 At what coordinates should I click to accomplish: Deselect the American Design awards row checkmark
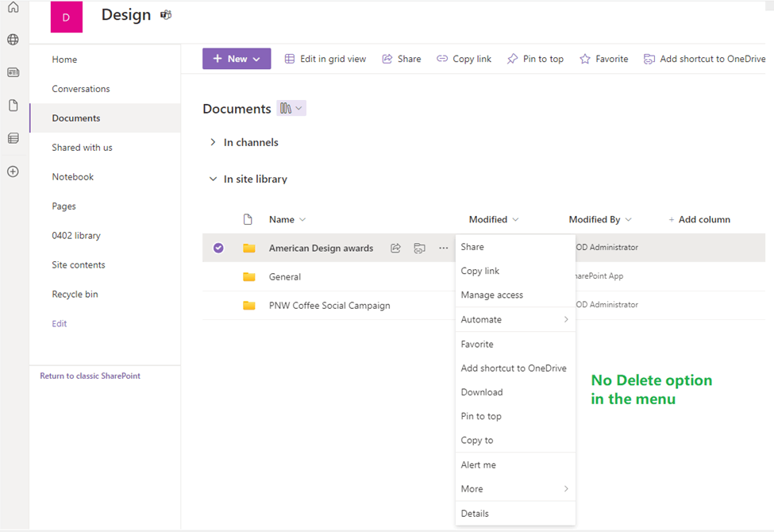coord(218,248)
